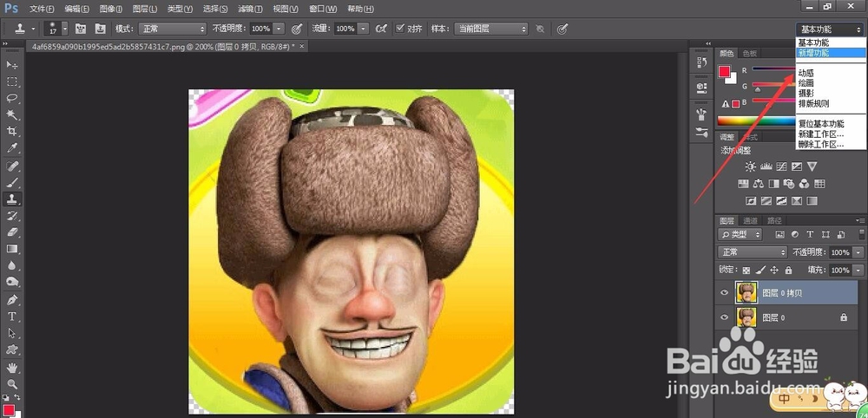Toggle lock image pixels brush icon
This screenshot has height=418, width=868.
(760, 271)
